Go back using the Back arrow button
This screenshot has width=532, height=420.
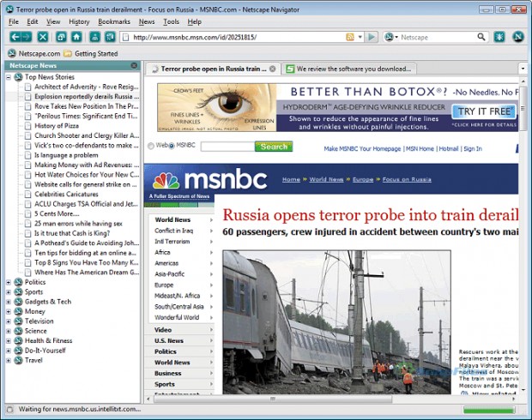(15, 37)
